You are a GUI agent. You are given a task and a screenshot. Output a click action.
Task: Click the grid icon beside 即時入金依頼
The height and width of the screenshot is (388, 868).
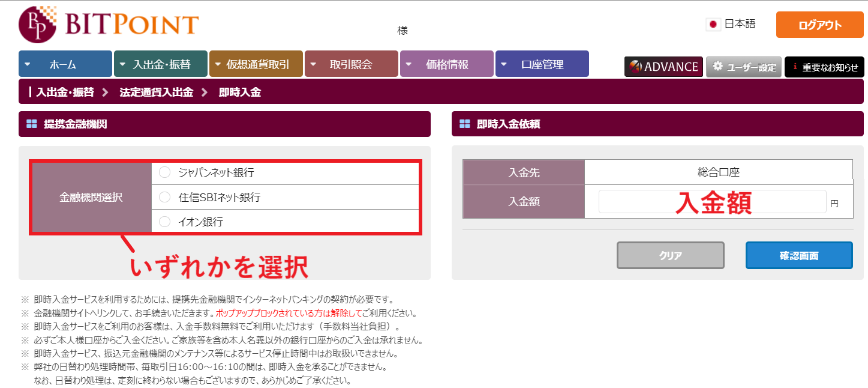click(464, 124)
